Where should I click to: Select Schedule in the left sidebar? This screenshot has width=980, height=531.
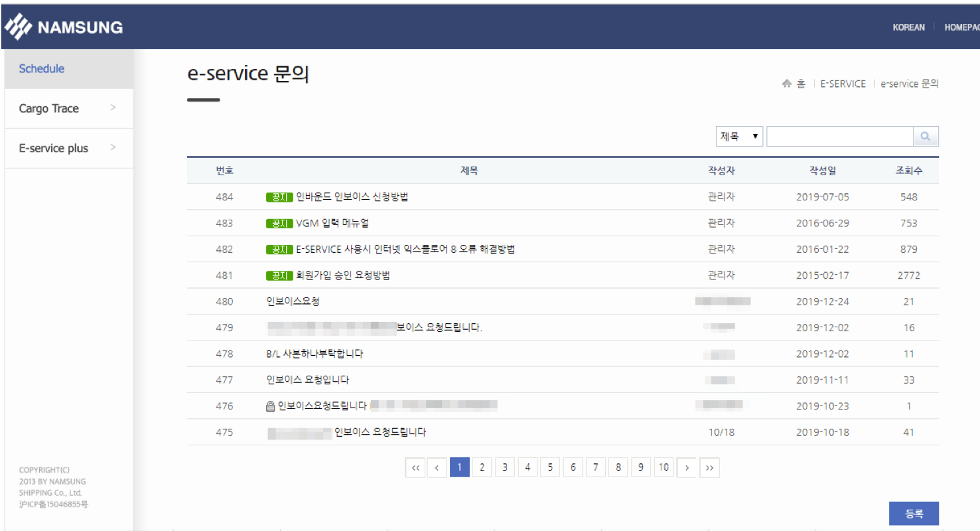pos(42,68)
